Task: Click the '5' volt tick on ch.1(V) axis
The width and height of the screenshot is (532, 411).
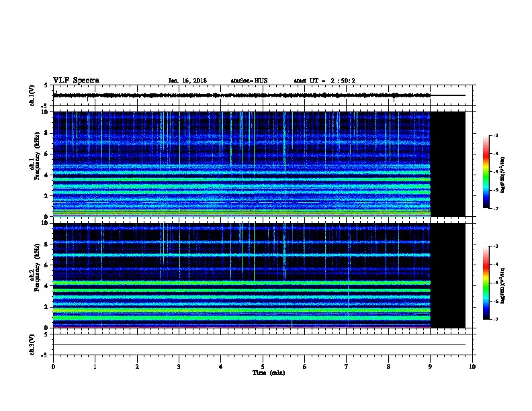Action: click(x=46, y=85)
